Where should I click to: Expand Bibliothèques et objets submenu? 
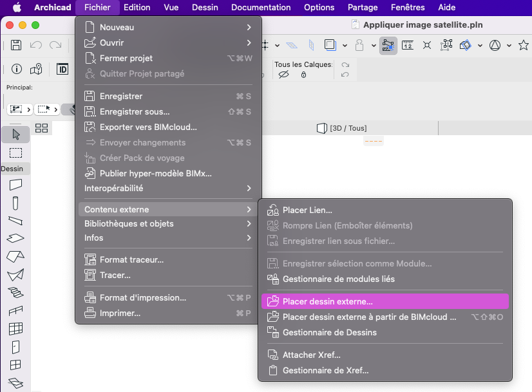click(x=169, y=224)
